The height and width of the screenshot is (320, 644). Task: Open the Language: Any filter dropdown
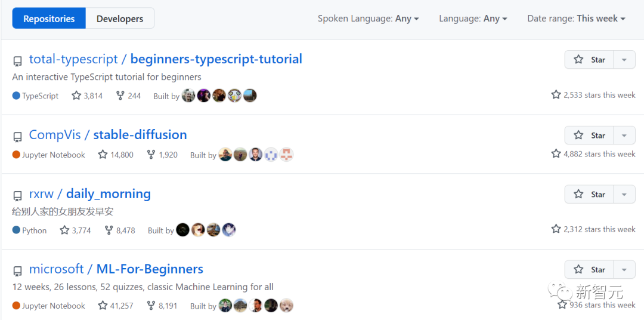click(x=473, y=19)
